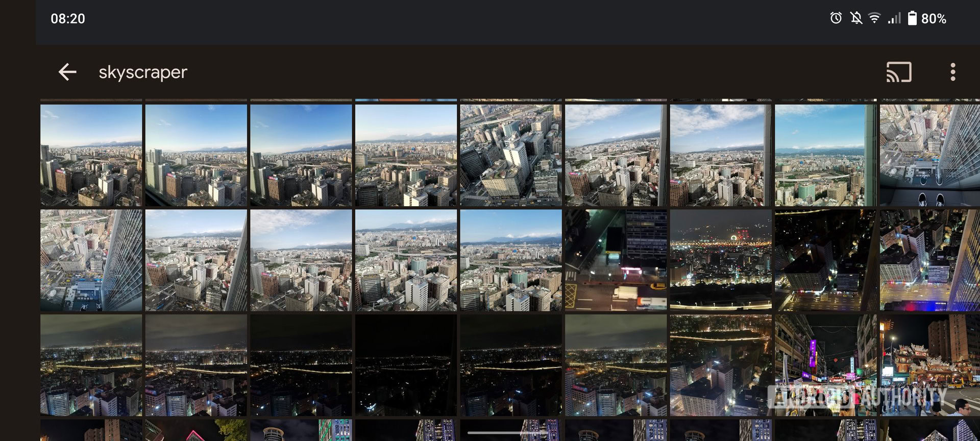Screen dimensions: 980x441
Task: Go back using the arrow icon
Action: 67,72
